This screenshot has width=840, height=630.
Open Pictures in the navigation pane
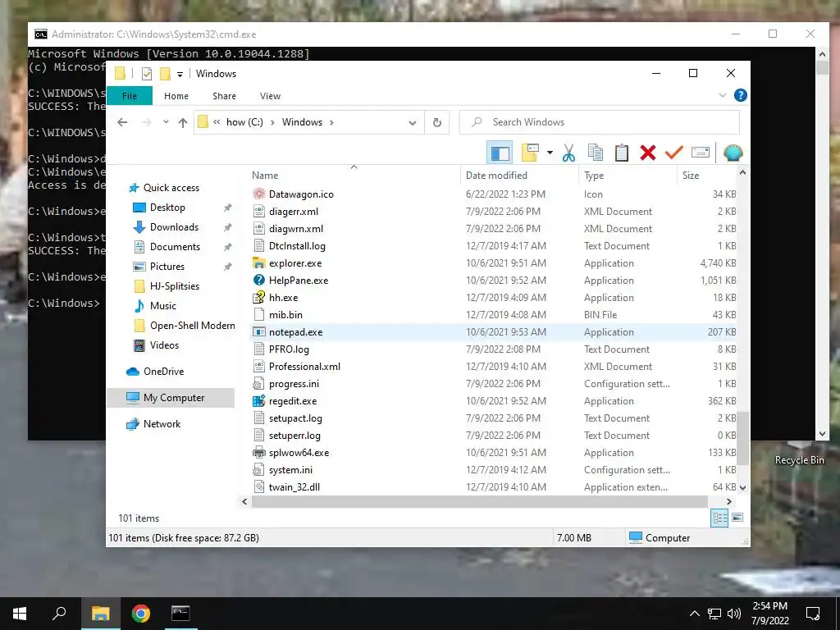(x=167, y=267)
